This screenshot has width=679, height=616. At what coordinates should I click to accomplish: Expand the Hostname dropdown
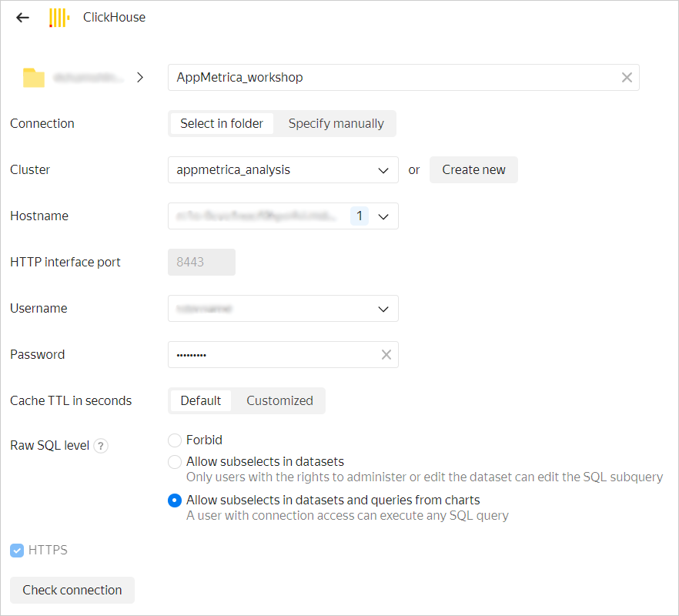383,216
